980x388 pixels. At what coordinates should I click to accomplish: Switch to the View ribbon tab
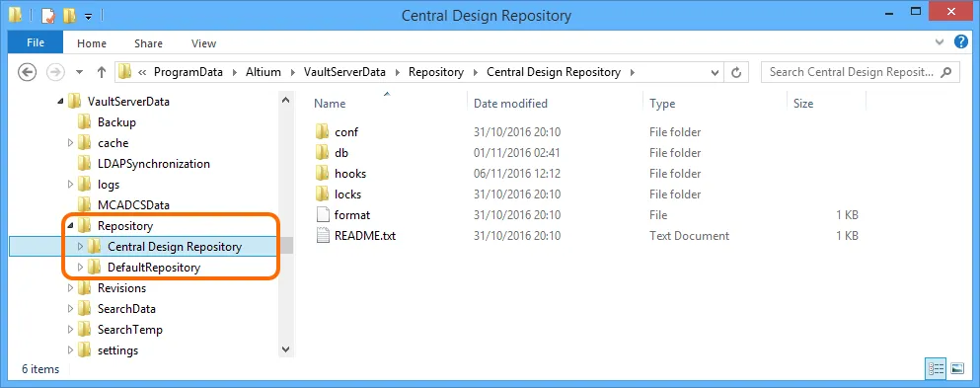coord(203,43)
